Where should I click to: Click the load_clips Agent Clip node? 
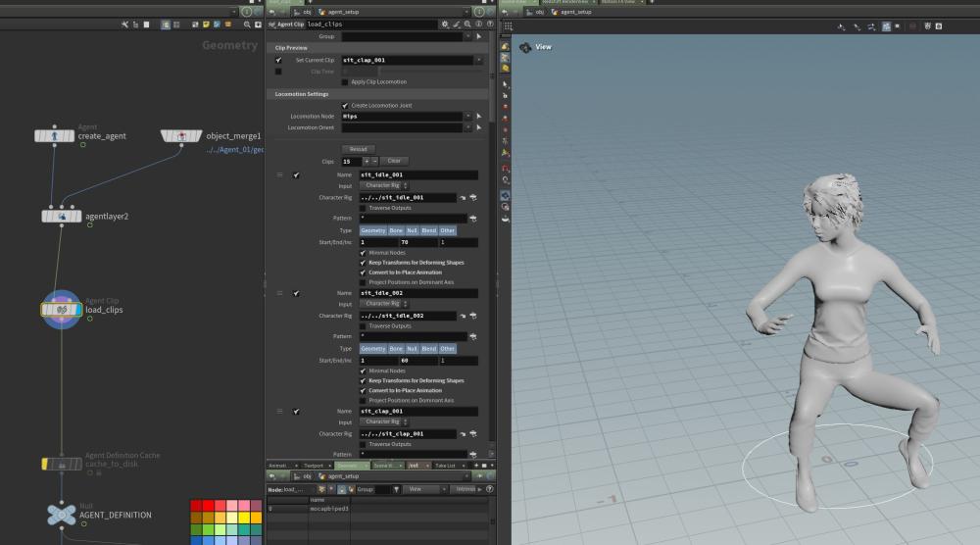(x=61, y=309)
